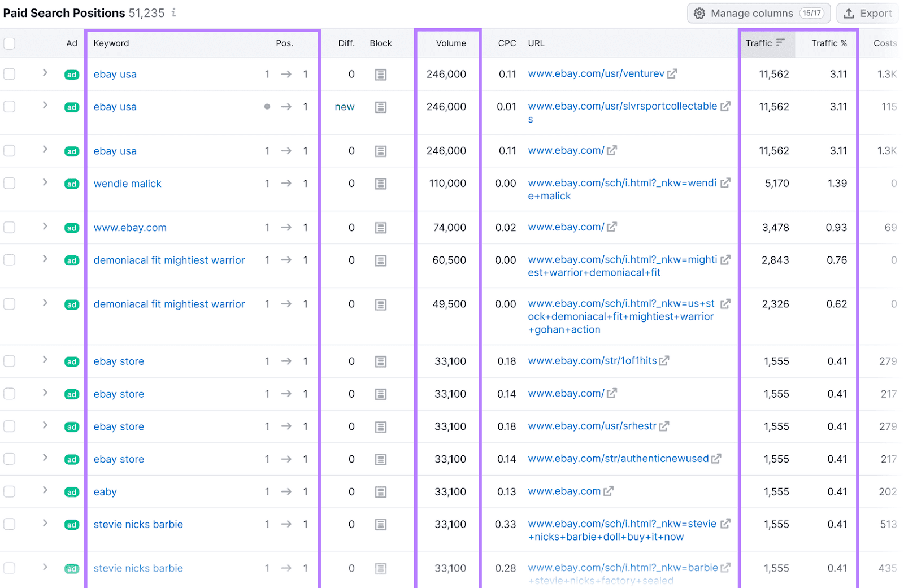Expand the ebay usa row marked new
Viewport: 904px width, 588px height.
pos(45,106)
